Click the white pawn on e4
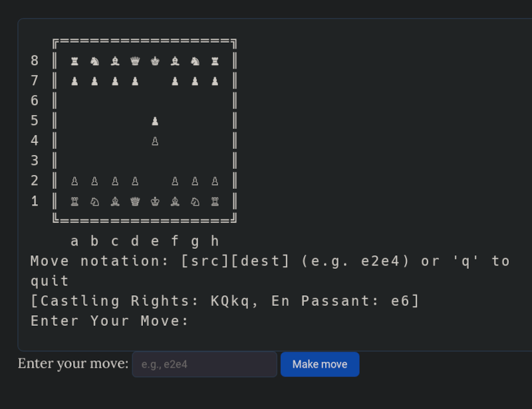Image resolution: width=532 pixels, height=409 pixels. [x=155, y=141]
